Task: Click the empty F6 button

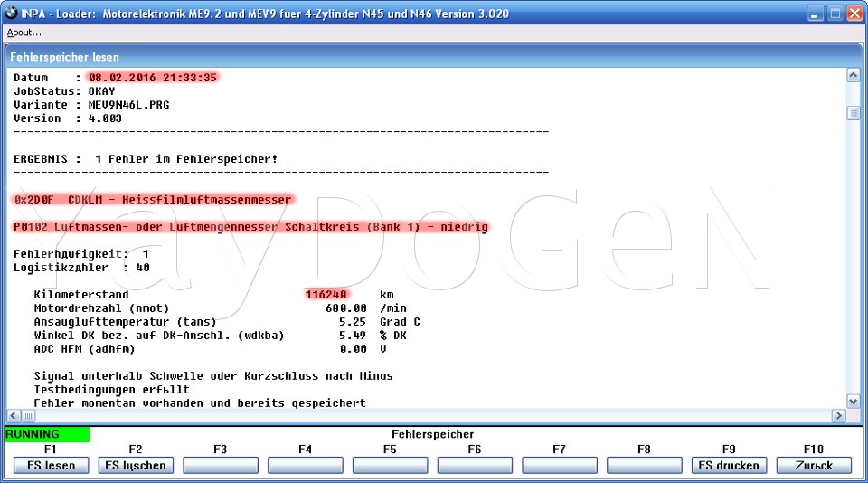Action: pyautogui.click(x=475, y=466)
